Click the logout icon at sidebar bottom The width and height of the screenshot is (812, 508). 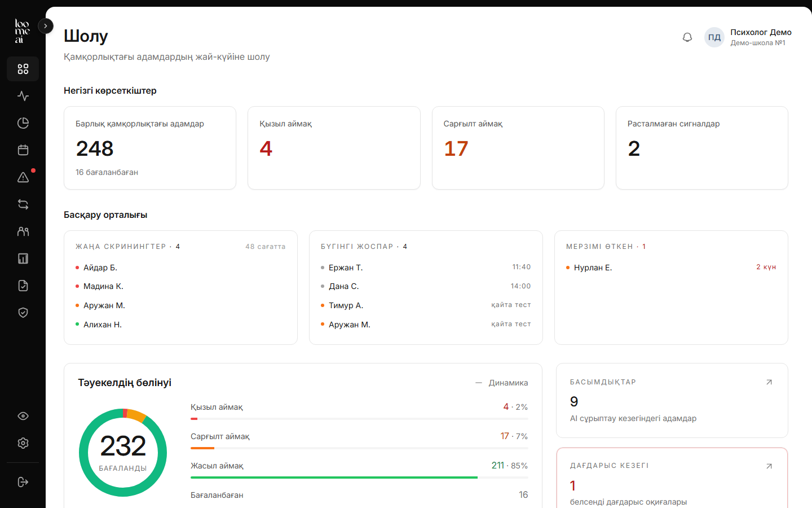(23, 482)
